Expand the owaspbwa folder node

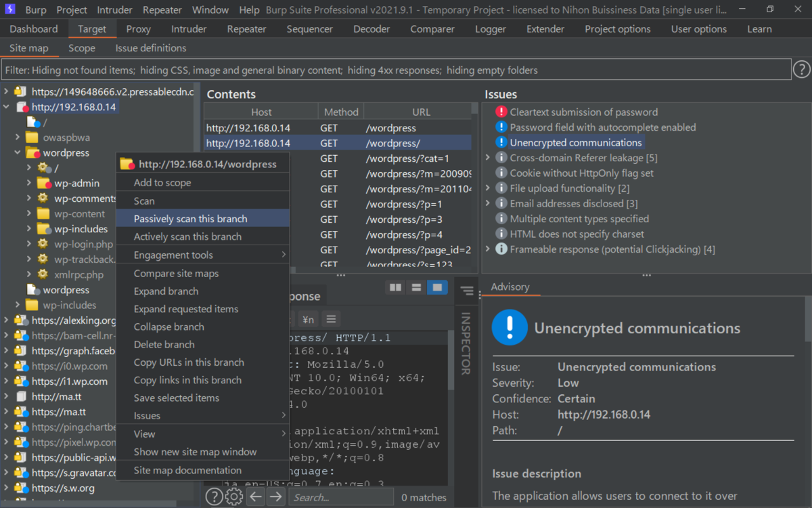pos(18,137)
